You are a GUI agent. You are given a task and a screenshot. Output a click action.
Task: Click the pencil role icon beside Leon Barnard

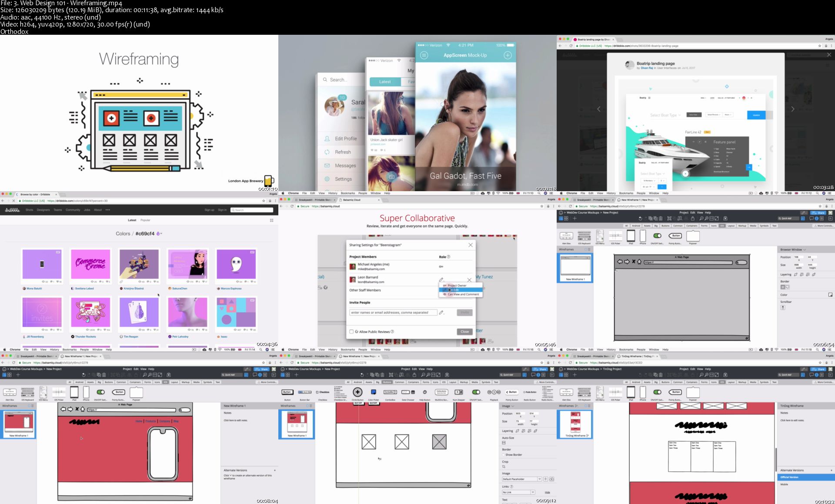tap(441, 279)
